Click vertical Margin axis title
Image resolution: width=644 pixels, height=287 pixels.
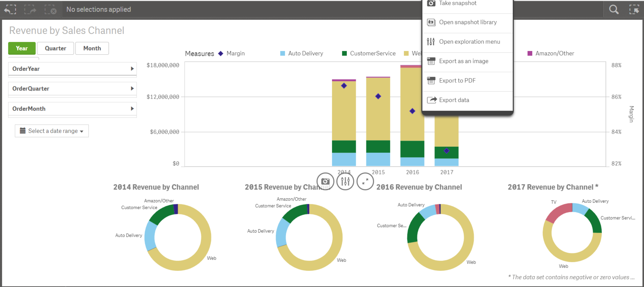pyautogui.click(x=631, y=114)
